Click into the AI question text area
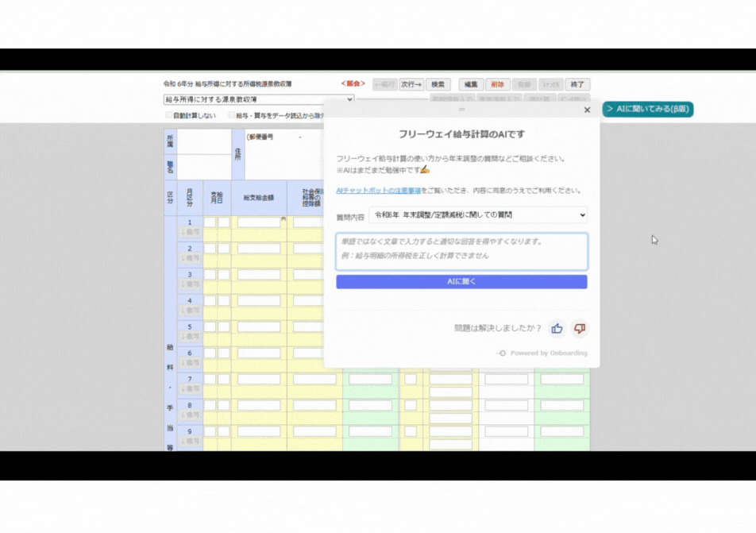 click(461, 251)
